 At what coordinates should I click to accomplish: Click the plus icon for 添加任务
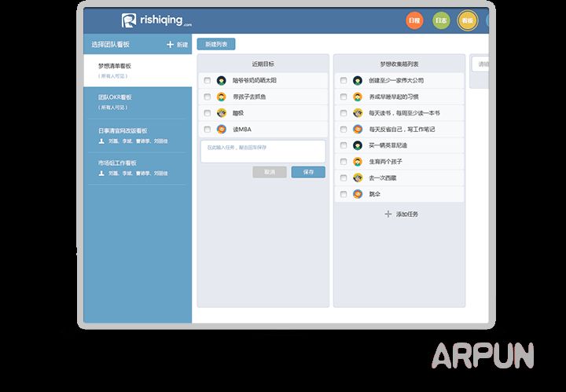(x=388, y=214)
